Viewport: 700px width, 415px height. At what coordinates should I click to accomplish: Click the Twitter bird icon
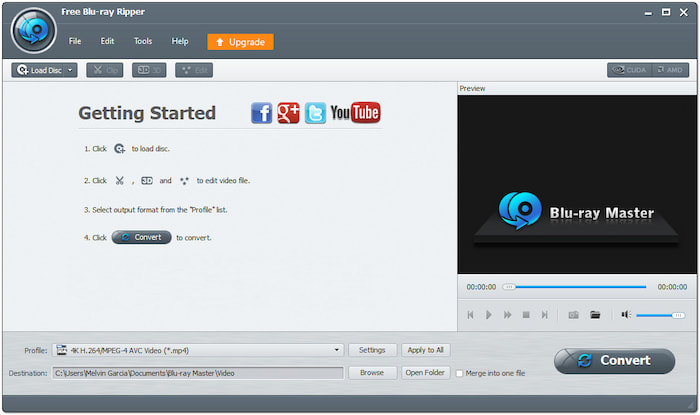pyautogui.click(x=315, y=113)
